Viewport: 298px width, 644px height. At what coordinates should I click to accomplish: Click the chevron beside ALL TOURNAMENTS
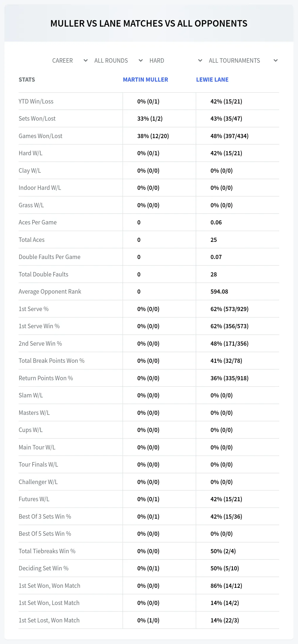(x=276, y=61)
